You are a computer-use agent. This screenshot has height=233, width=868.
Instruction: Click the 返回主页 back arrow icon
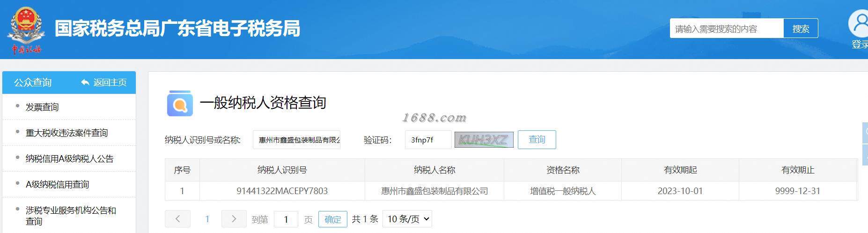(85, 83)
